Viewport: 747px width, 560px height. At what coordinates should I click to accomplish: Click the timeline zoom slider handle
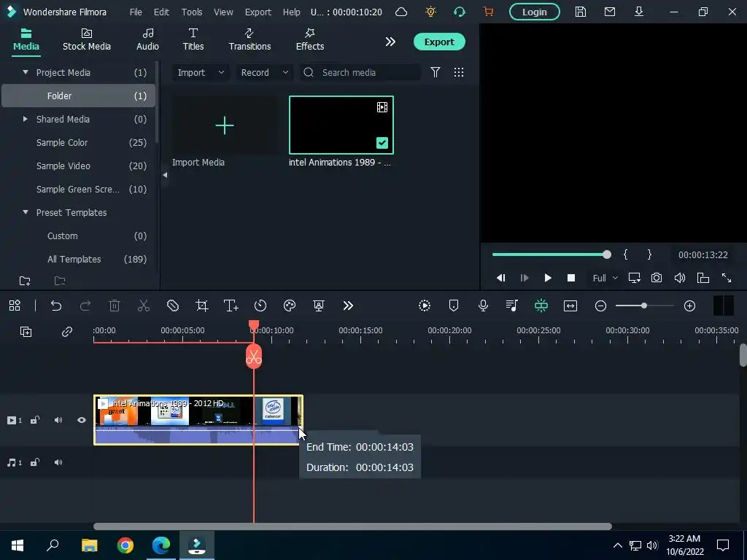point(643,306)
